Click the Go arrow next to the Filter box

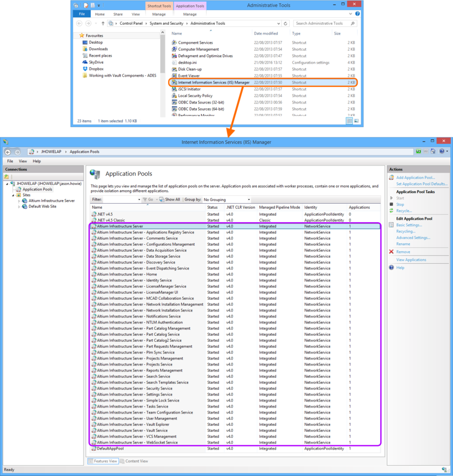click(x=147, y=198)
